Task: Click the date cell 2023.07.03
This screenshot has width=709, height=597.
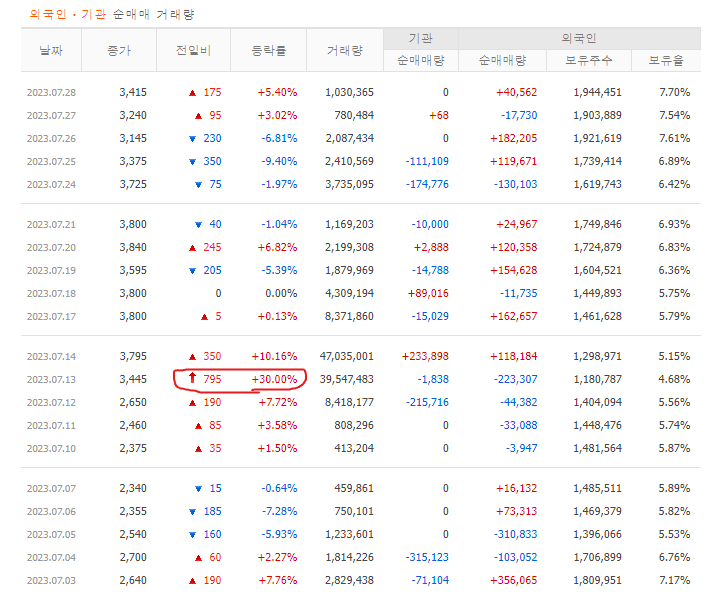Action: [51, 581]
